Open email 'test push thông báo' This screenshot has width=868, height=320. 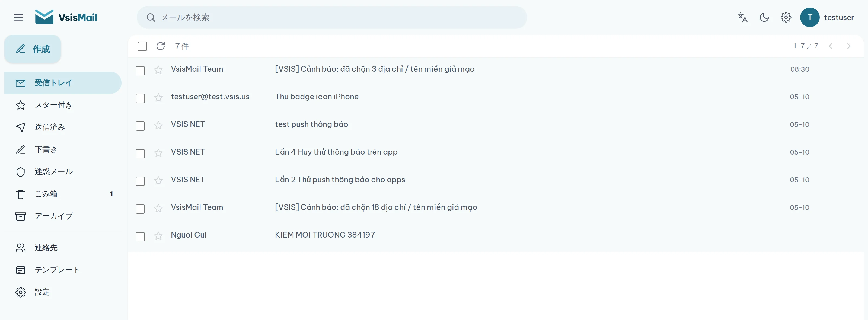[311, 124]
